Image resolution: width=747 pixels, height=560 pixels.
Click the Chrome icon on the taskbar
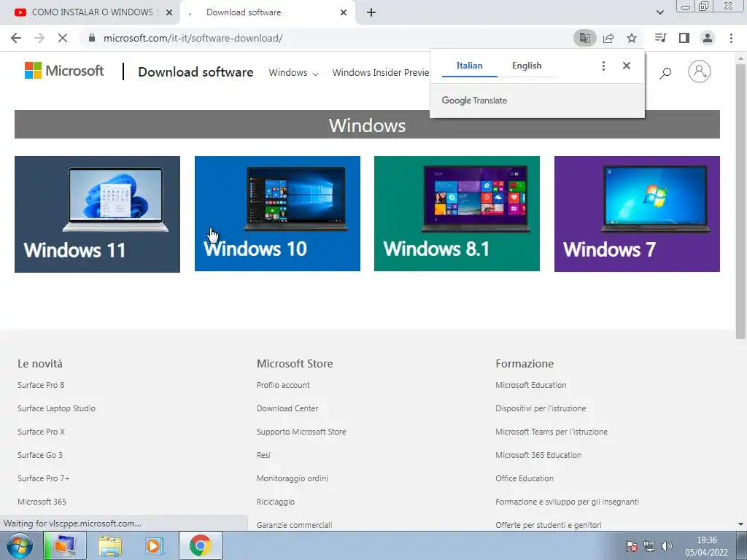200,545
